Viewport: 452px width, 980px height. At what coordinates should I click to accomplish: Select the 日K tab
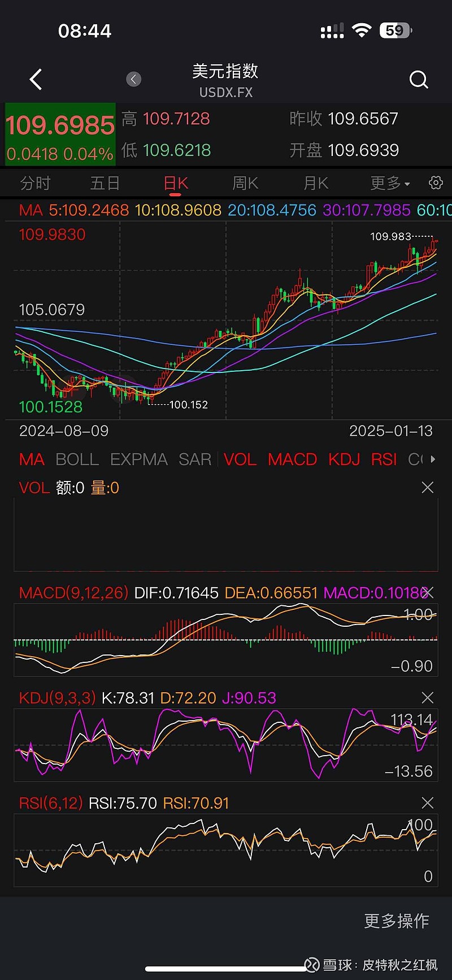(x=176, y=183)
